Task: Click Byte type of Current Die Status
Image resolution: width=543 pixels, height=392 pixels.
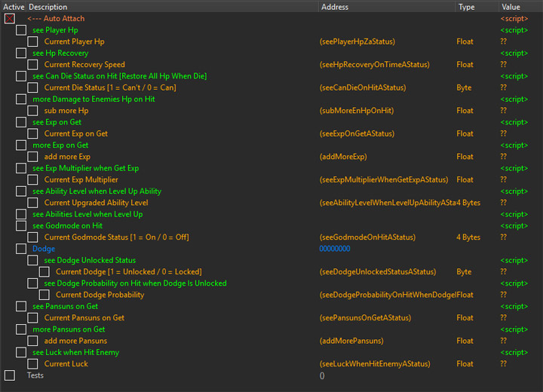Action: click(464, 87)
